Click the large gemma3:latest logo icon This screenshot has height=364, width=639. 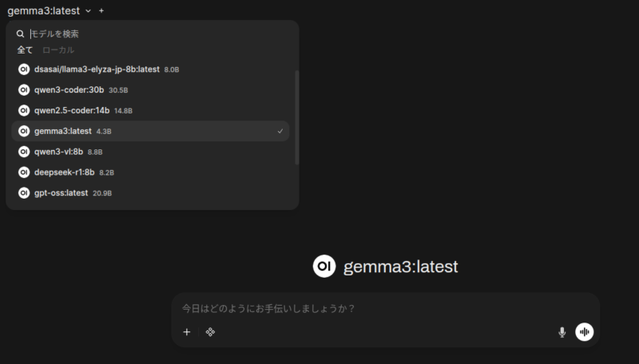(x=324, y=267)
